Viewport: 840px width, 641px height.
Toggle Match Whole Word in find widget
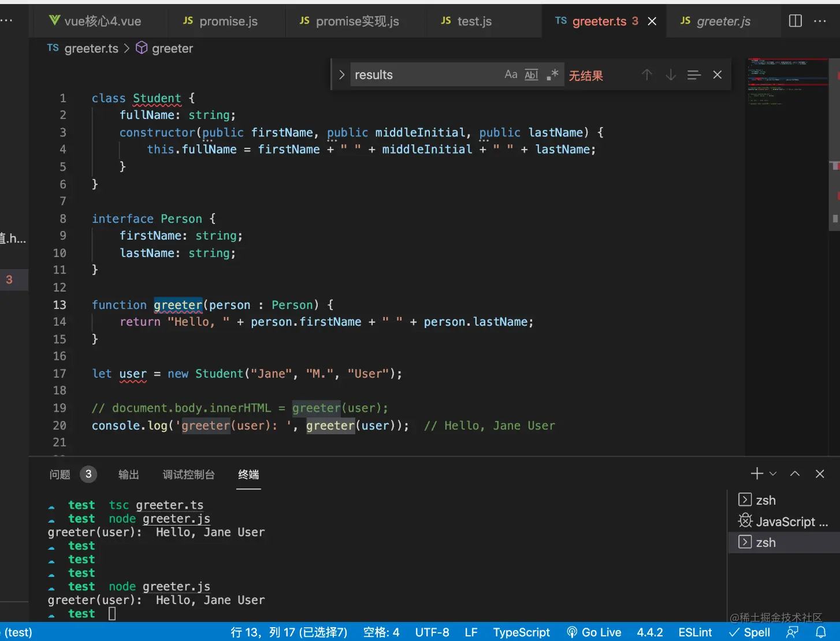pos(531,74)
